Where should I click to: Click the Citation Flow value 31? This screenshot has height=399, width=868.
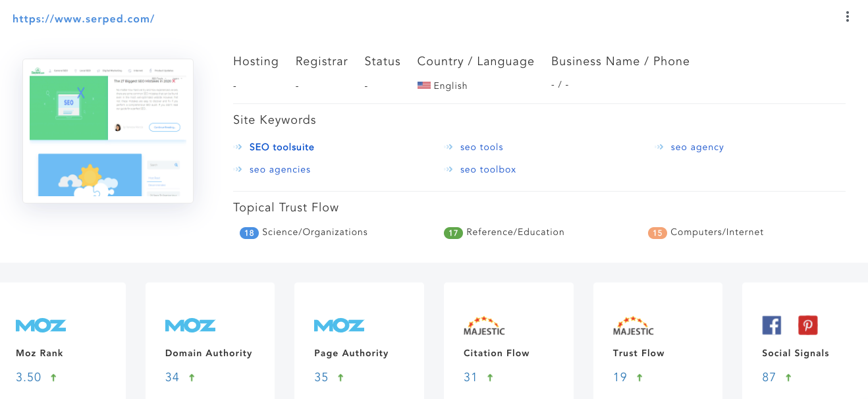(470, 377)
